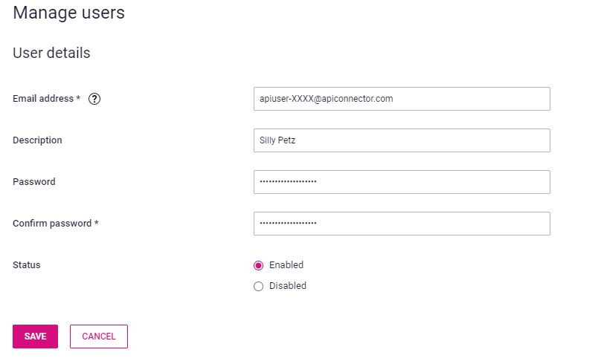Click the CANCEL button
Screen dimensions: 601x364
(99, 337)
